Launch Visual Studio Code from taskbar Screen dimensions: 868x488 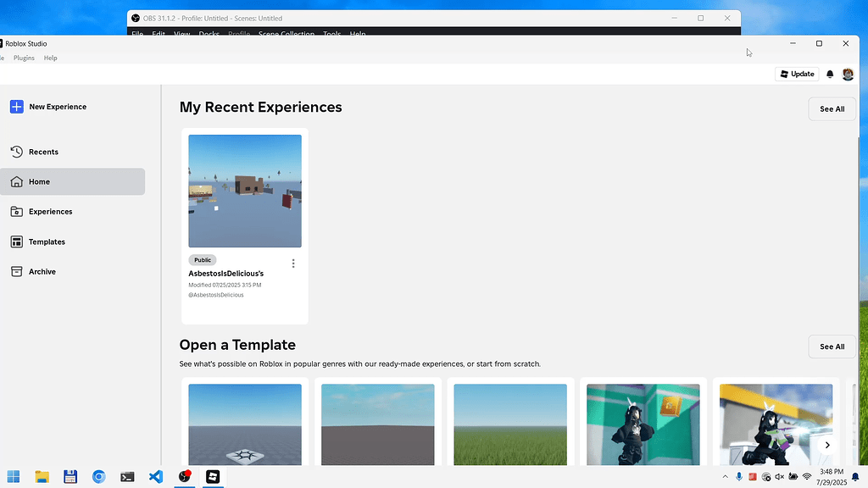(156, 476)
